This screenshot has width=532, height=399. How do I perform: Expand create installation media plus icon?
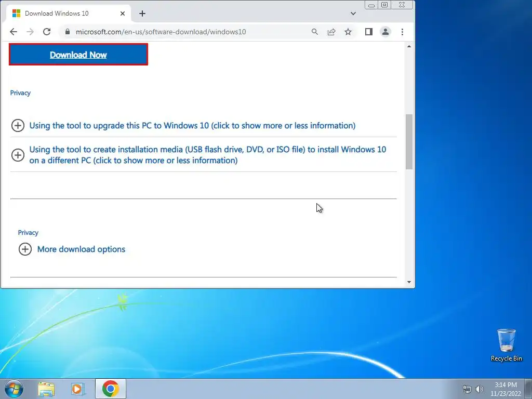pos(18,155)
